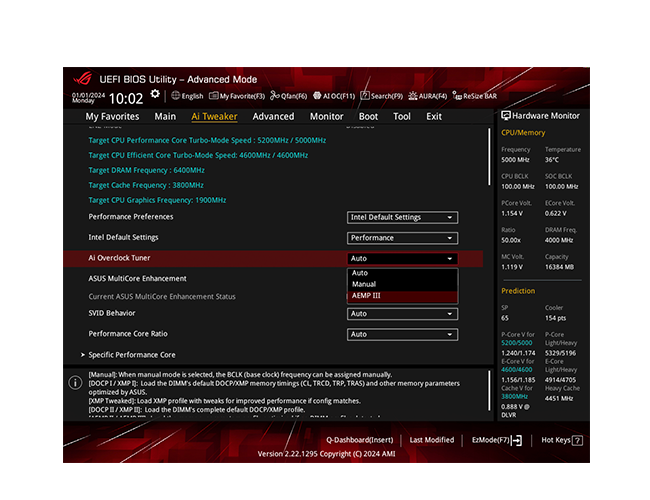Open Qfan(F6) fan control

click(x=289, y=96)
